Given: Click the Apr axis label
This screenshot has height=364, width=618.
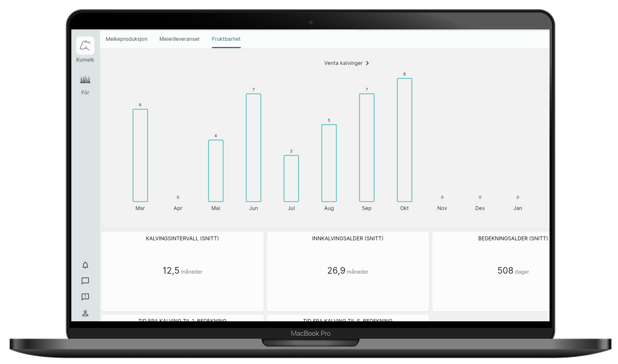Looking at the screenshot, I should click(178, 208).
